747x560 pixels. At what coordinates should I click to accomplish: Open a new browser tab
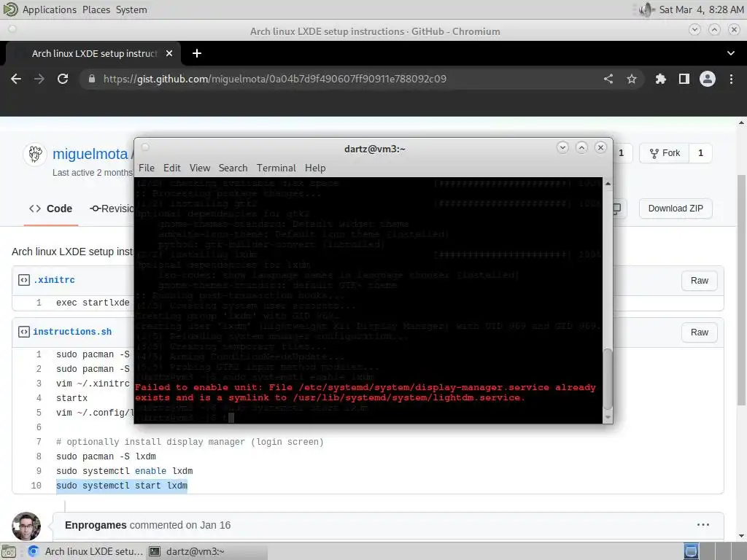coord(197,53)
